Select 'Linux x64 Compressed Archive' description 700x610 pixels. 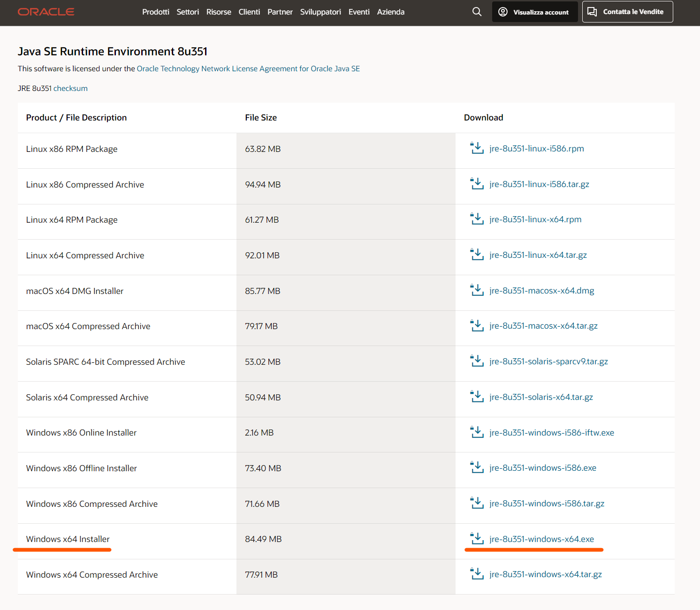point(85,256)
